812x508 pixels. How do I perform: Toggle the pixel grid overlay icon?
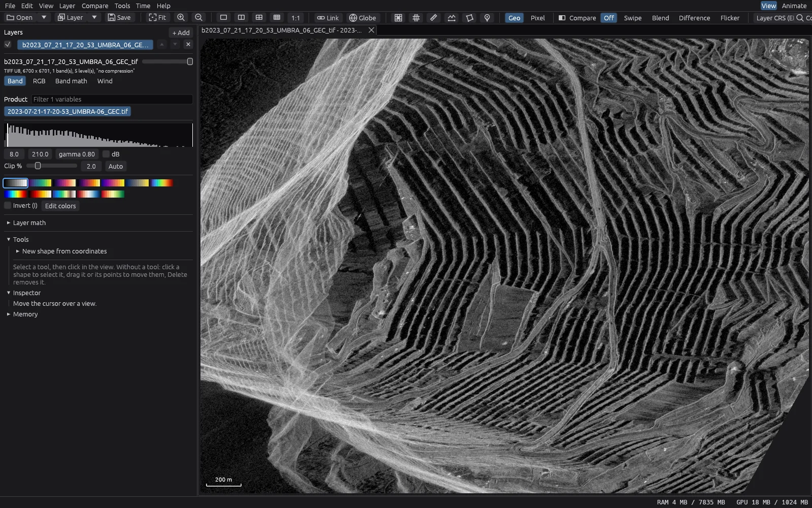pyautogui.click(x=398, y=18)
